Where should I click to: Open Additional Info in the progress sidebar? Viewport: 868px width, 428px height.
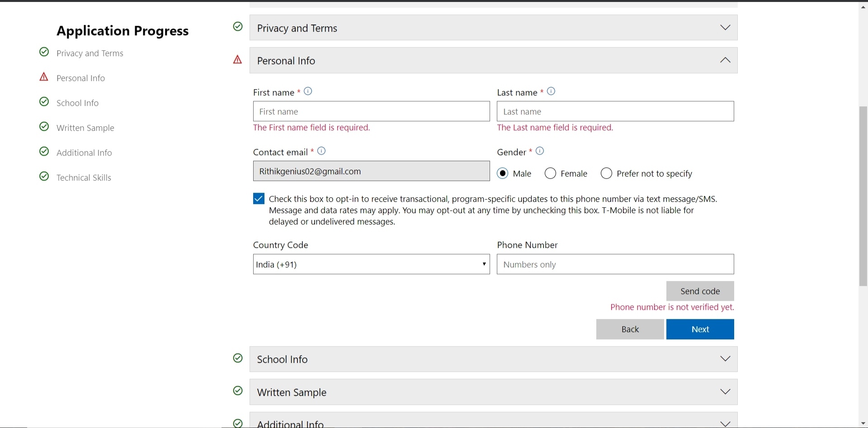84,153
